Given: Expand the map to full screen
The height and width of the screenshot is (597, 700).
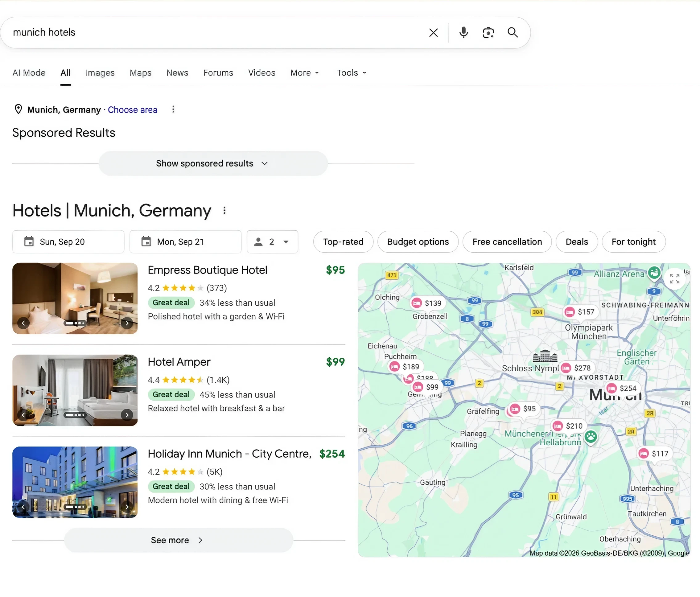Looking at the screenshot, I should 674,278.
